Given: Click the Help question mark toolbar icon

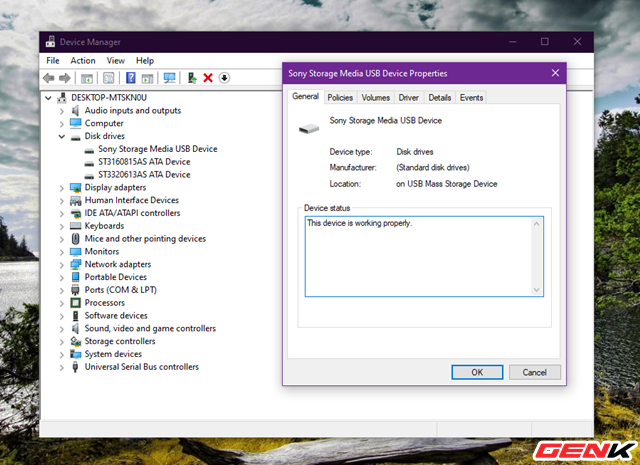Looking at the screenshot, I should point(130,78).
